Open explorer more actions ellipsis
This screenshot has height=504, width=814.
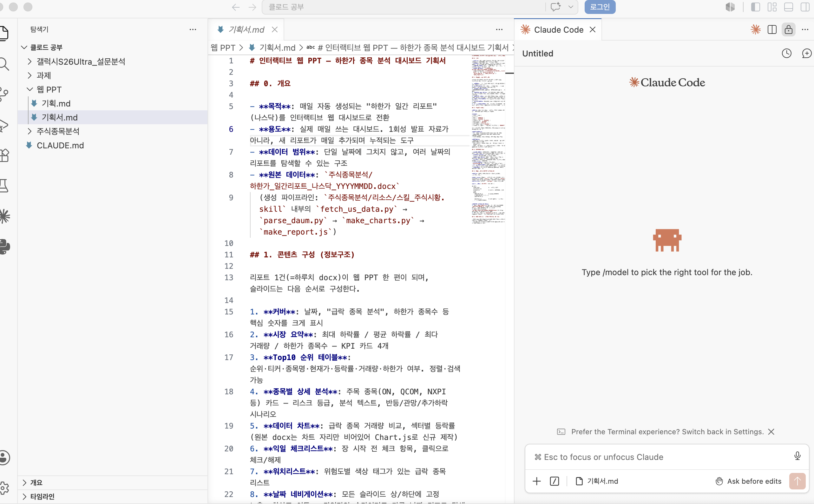pyautogui.click(x=193, y=29)
